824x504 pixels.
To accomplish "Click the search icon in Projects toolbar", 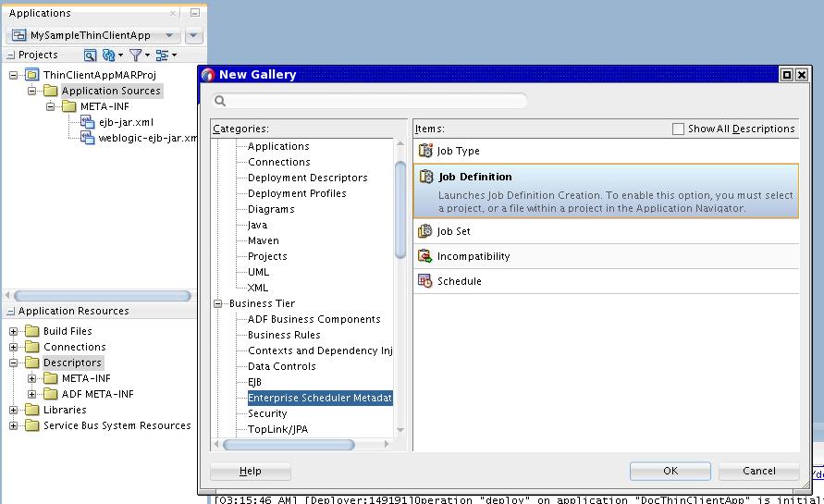I will pyautogui.click(x=90, y=55).
